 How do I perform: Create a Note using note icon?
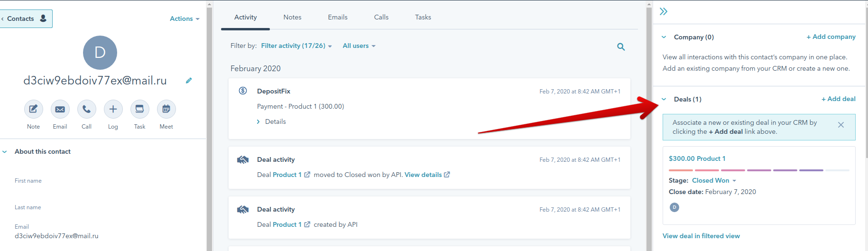click(x=34, y=109)
